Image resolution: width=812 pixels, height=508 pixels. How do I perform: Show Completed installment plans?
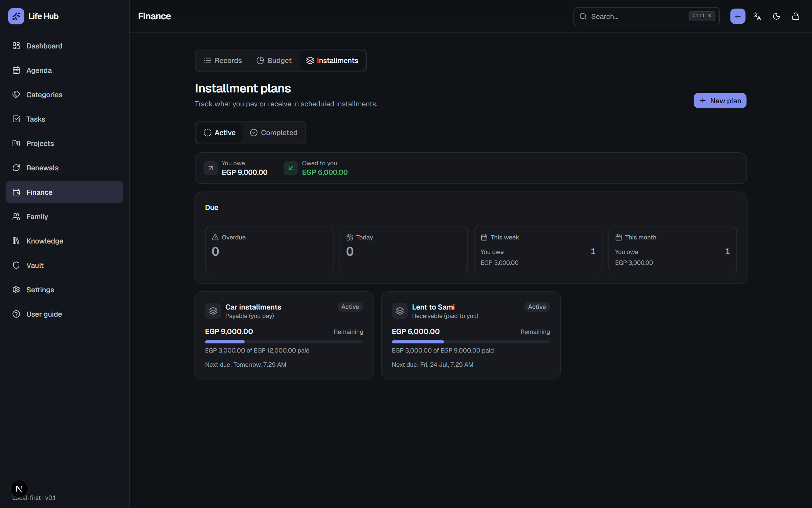[274, 132]
